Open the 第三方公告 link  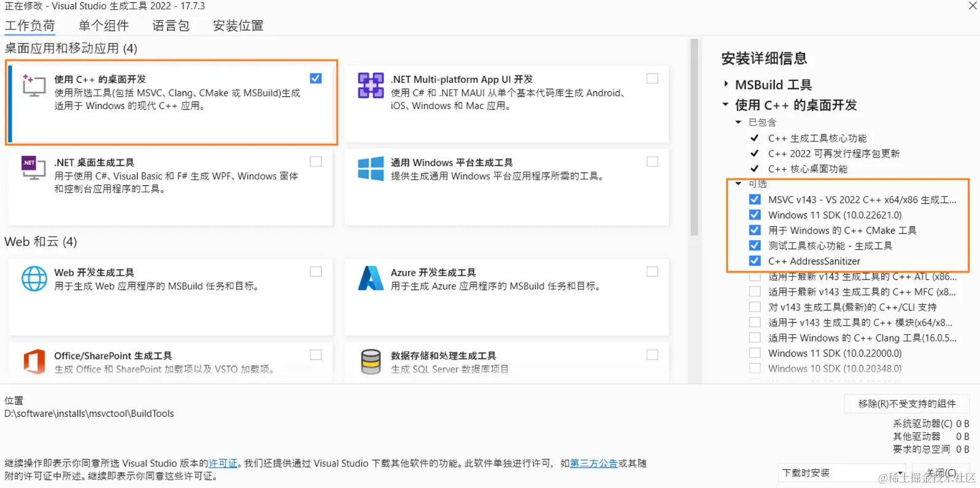(594, 463)
